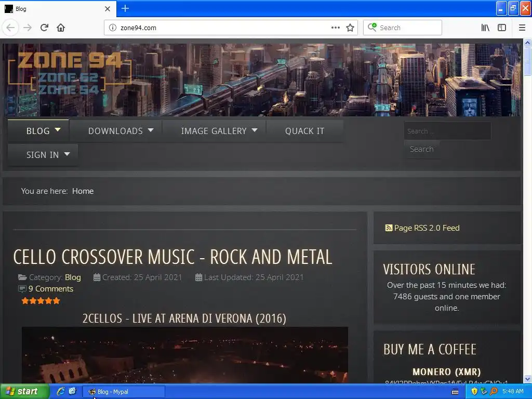532x399 pixels.
Task: Open the DOWNLOADS menu item
Action: pos(116,131)
